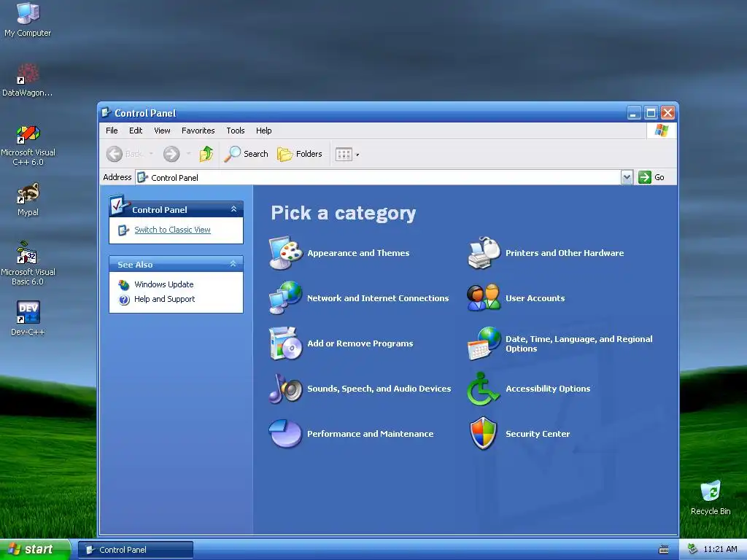This screenshot has height=560, width=747.
Task: Open the Security Center shield icon
Action: click(484, 433)
